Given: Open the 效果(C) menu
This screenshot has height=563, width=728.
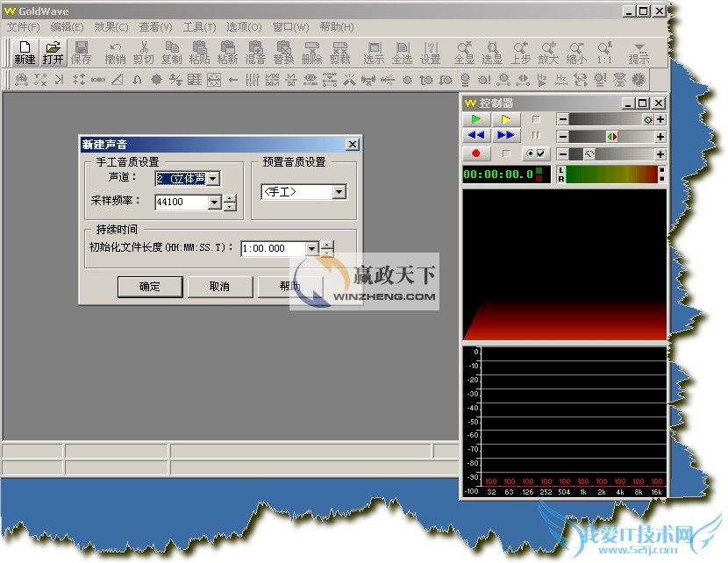Looking at the screenshot, I should click(111, 27).
